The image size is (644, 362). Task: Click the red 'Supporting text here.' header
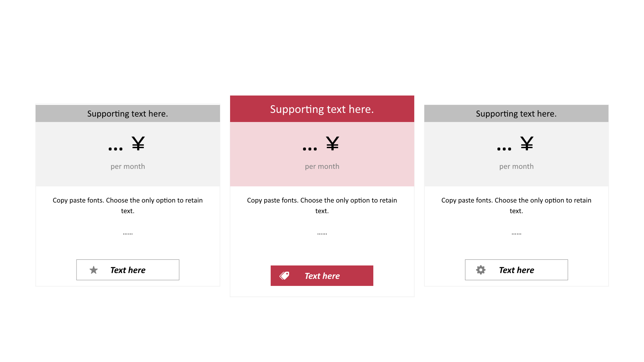click(322, 109)
